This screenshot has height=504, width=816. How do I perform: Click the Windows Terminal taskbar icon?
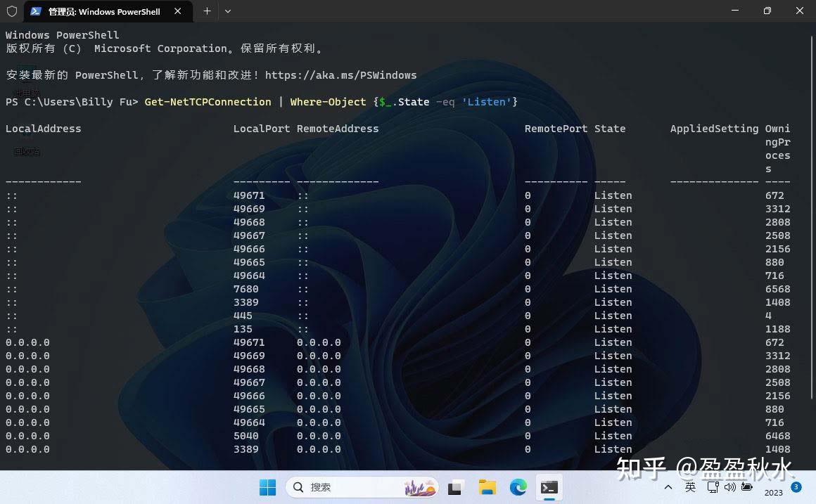click(x=549, y=487)
